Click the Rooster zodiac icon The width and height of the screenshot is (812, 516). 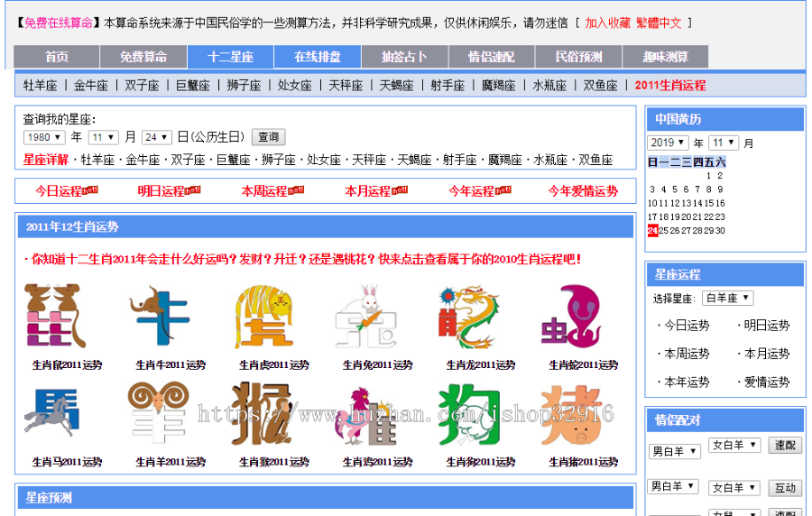click(365, 415)
